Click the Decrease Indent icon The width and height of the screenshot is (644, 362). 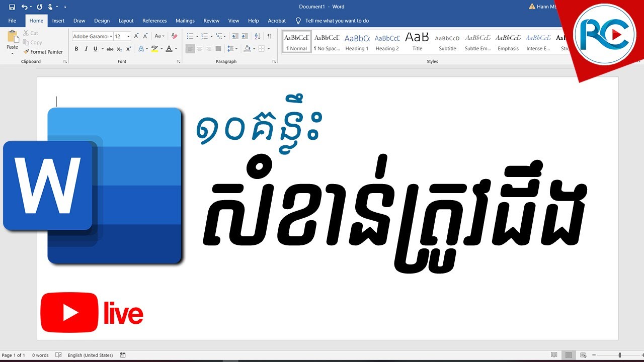[x=235, y=36]
